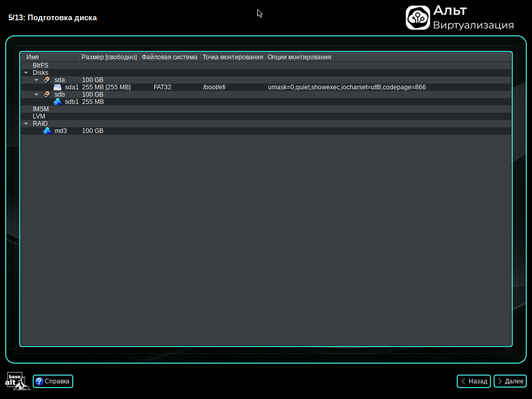Proceed with the Далее button
The height and width of the screenshot is (399, 532).
click(510, 381)
